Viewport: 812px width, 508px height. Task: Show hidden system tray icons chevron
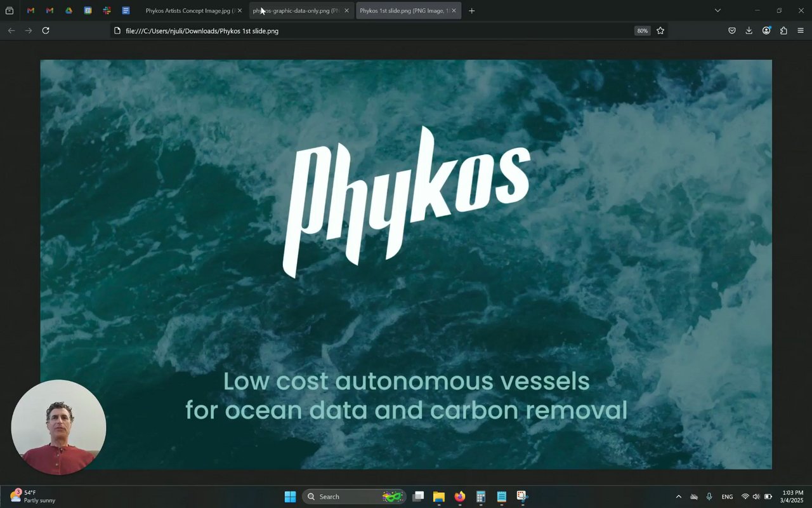pyautogui.click(x=678, y=497)
